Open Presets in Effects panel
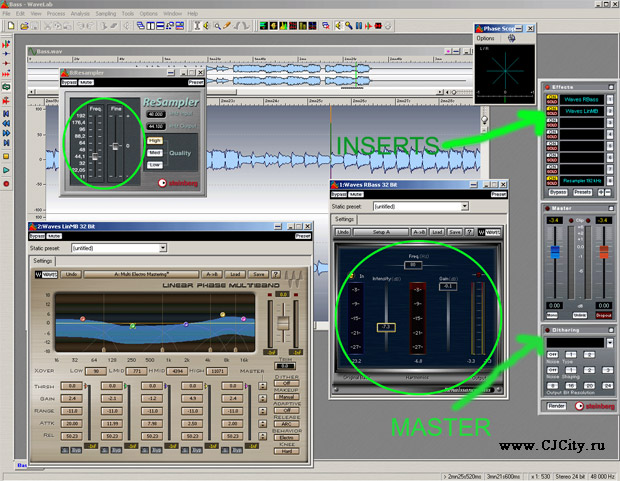Image resolution: width=620 pixels, height=481 pixels. [582, 192]
